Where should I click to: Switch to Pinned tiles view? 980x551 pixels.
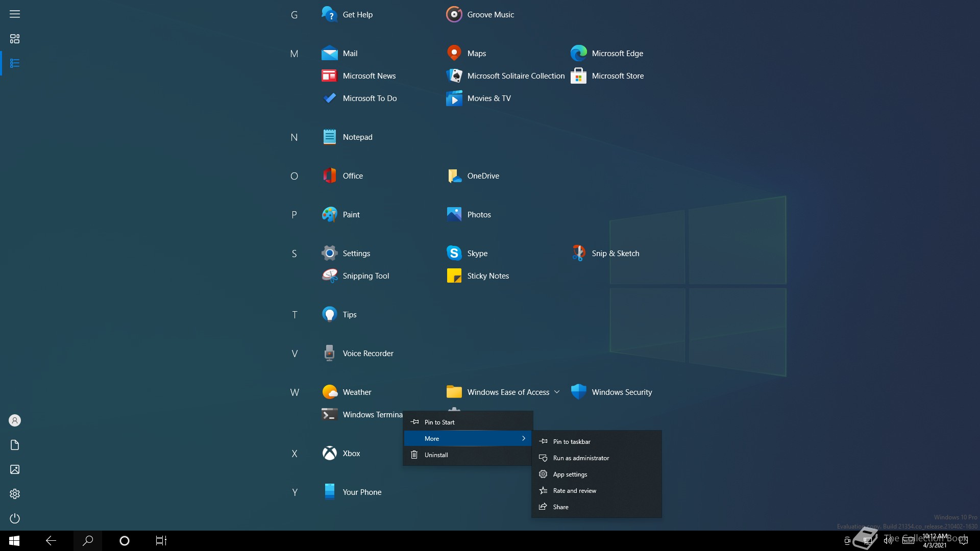(15, 39)
